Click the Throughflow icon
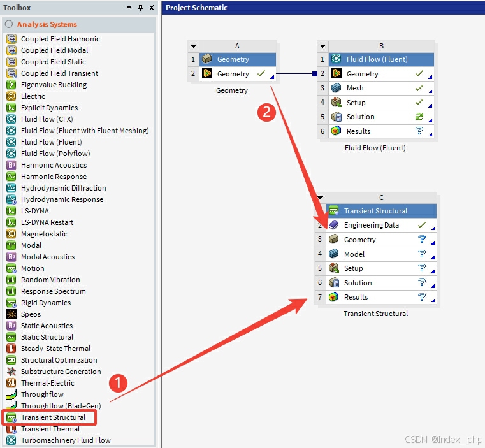 (x=11, y=394)
